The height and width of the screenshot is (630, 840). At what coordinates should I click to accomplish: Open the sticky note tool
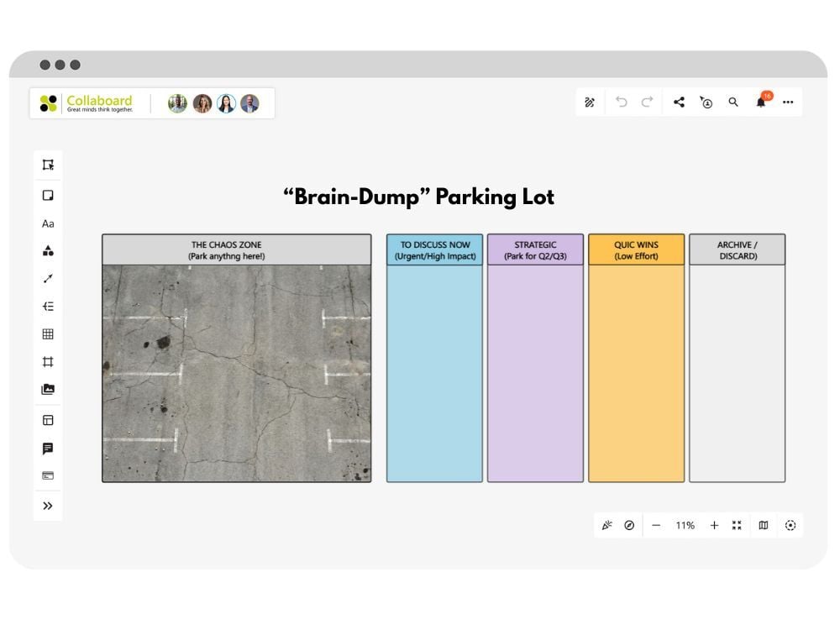(x=48, y=195)
